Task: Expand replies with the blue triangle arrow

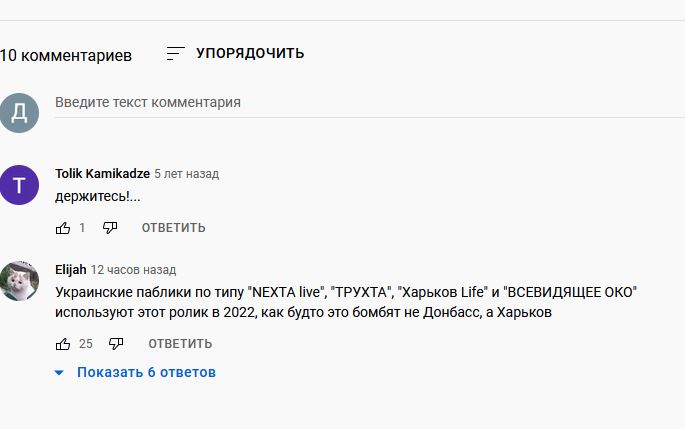Action: (59, 373)
